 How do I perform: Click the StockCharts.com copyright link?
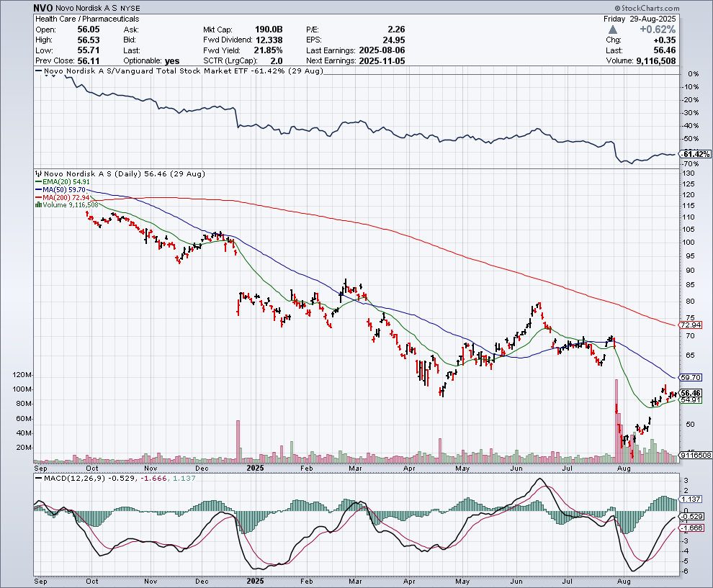pyautogui.click(x=647, y=8)
